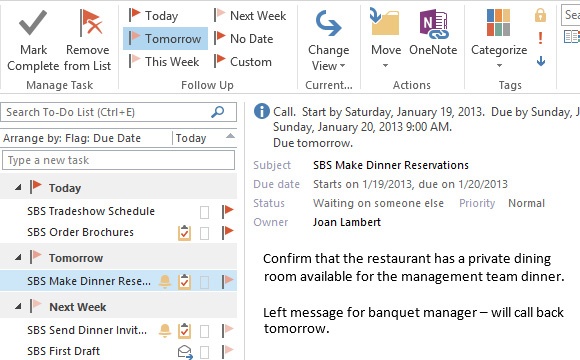The width and height of the screenshot is (580, 360).
Task: Click Arrange by: Flag: Due Date header
Action: 72,138
